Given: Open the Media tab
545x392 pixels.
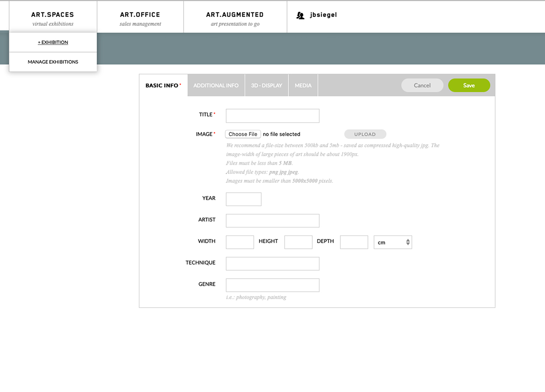Looking at the screenshot, I should click(x=303, y=85).
